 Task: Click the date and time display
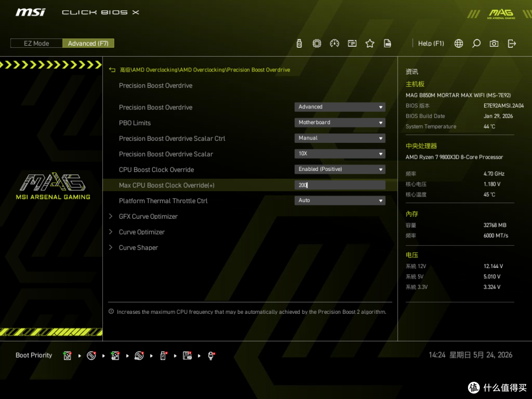[x=470, y=355]
